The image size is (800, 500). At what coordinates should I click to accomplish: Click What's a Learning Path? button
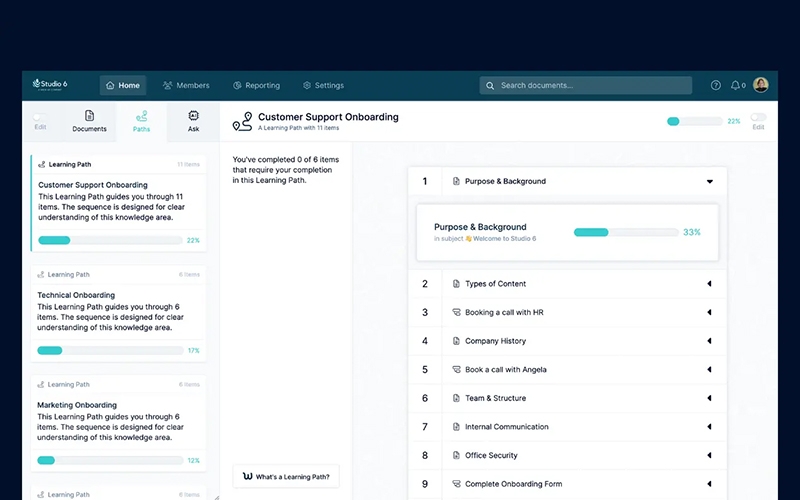pyautogui.click(x=286, y=476)
